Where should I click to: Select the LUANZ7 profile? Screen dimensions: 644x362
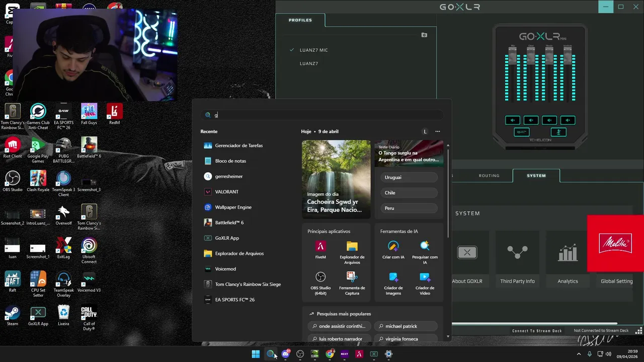click(x=308, y=64)
